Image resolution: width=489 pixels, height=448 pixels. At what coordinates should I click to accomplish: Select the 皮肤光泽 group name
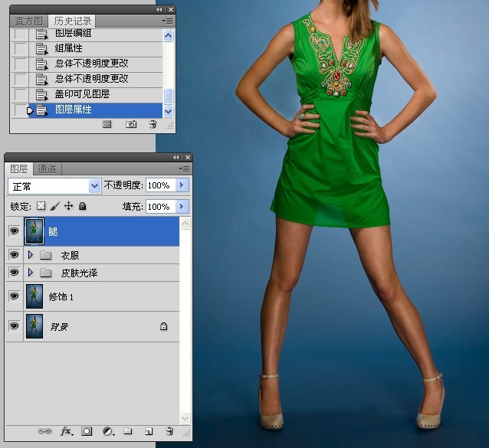pos(79,273)
